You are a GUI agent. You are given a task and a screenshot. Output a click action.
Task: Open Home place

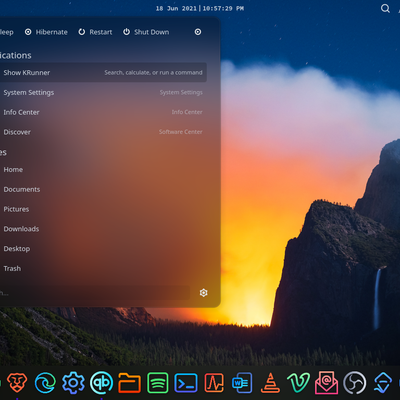102,170
